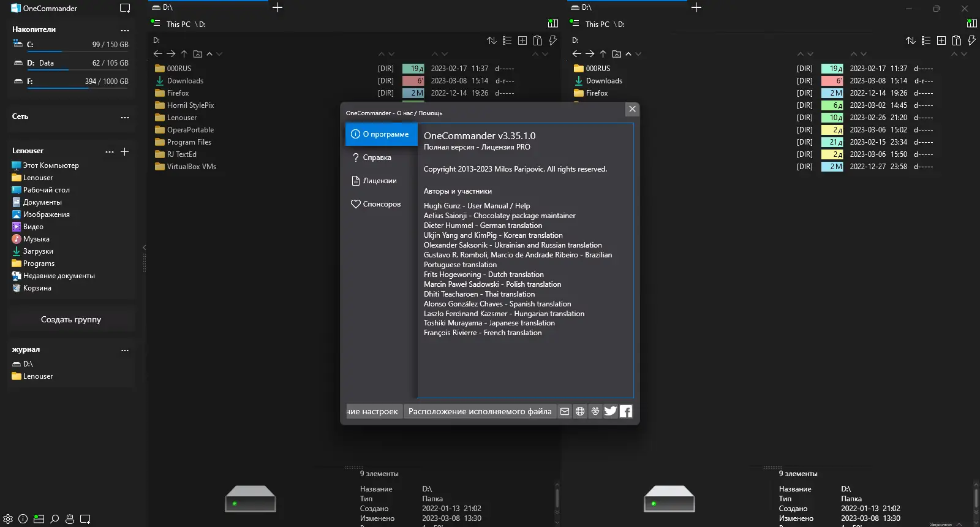Click paste clipboard icon in right pane

pyautogui.click(x=957, y=40)
